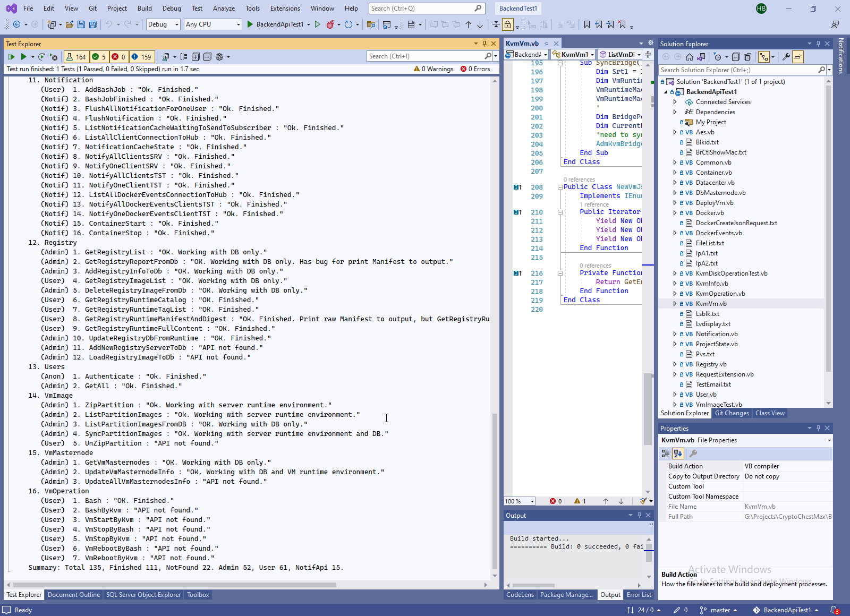The image size is (850, 616).
Task: Open Test Explorer settings gear
Action: (x=219, y=57)
